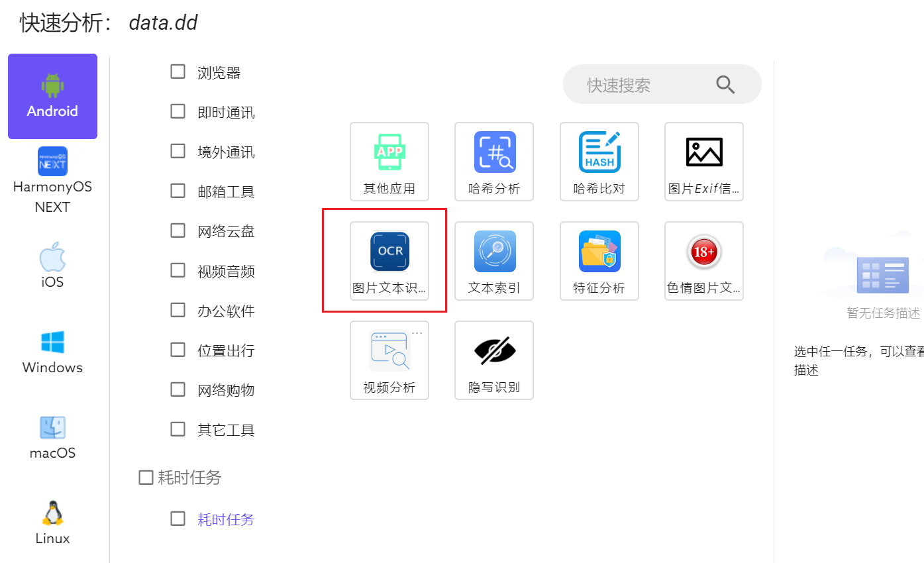Click the magnifier search icon

click(726, 85)
